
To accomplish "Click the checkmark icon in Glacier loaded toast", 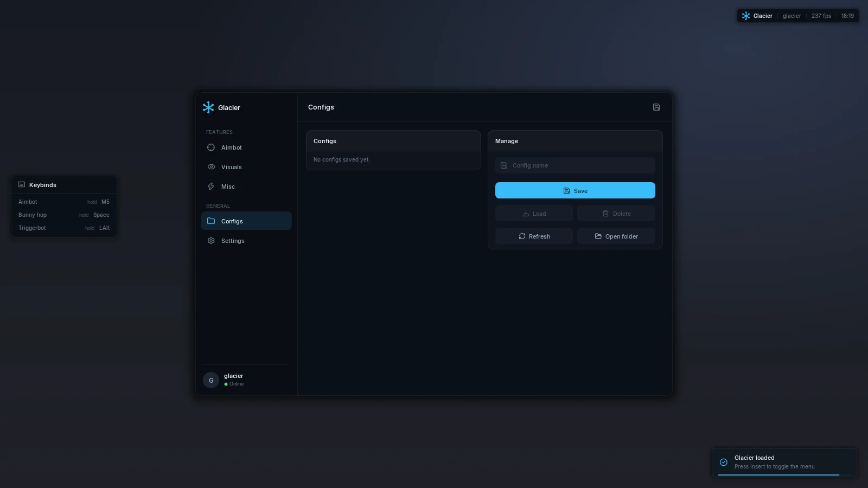I will tap(724, 463).
